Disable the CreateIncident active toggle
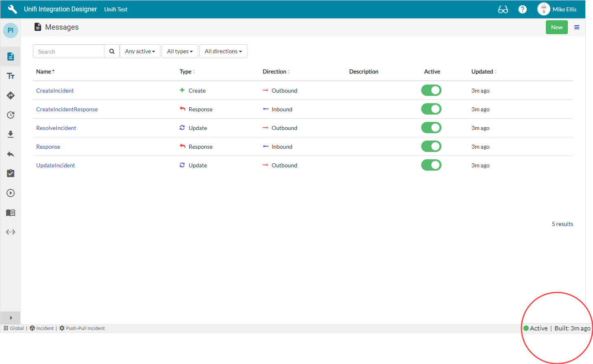The image size is (593, 364). [x=431, y=90]
